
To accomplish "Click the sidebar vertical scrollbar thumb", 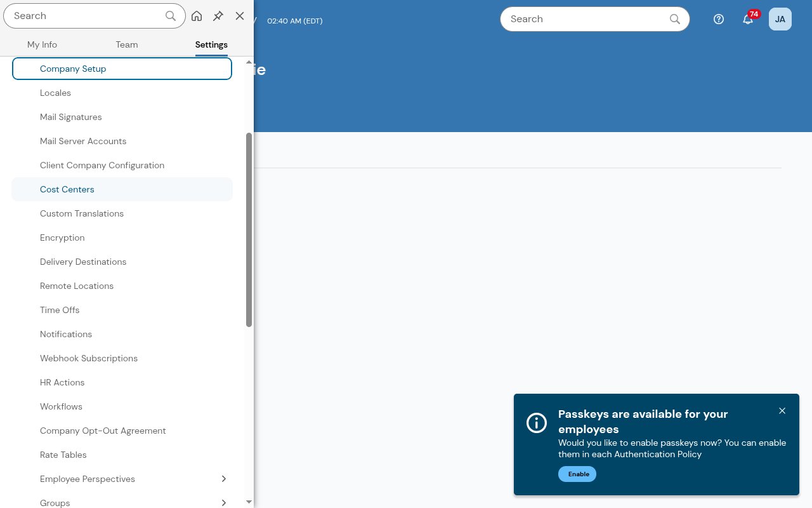I will tap(249, 230).
